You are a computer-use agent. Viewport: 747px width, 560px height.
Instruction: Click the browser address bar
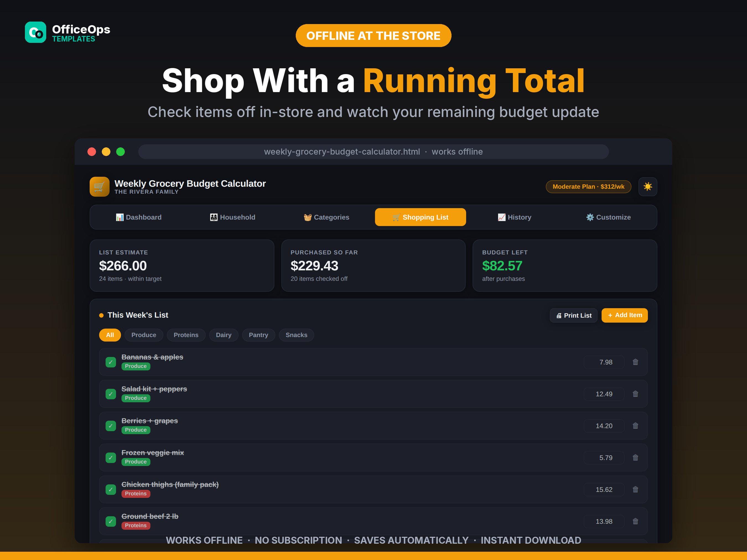373,152
